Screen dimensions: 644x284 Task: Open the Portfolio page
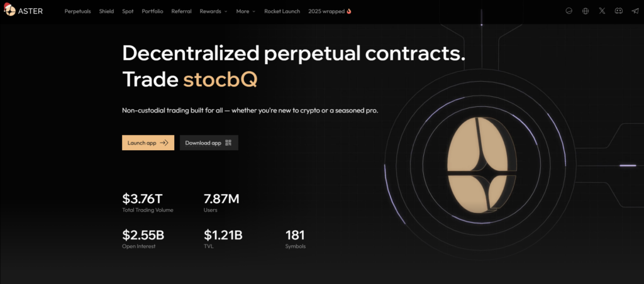coord(152,11)
